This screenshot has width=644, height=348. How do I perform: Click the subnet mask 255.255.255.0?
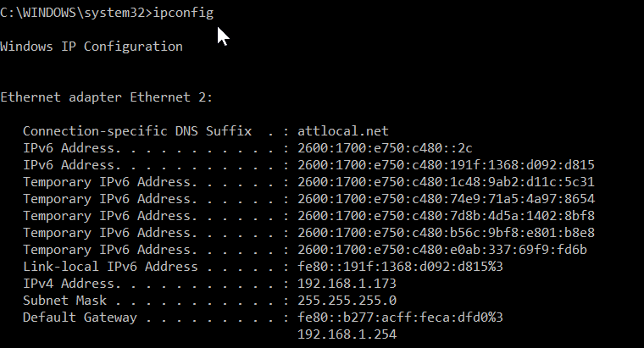coord(347,301)
